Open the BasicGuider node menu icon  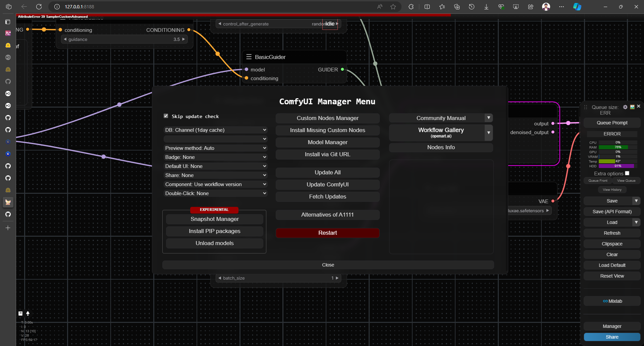pyautogui.click(x=249, y=57)
